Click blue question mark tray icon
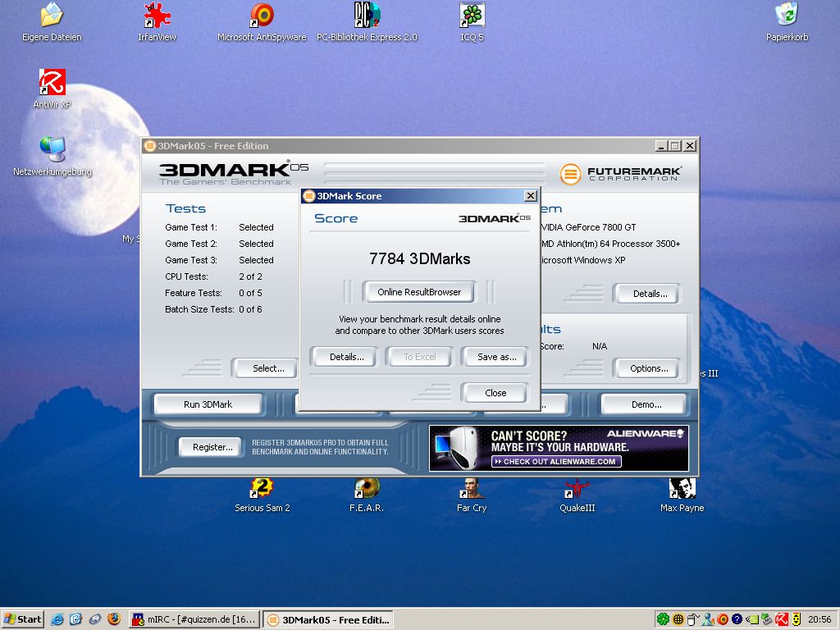Viewport: 840px width, 630px height. [737, 620]
